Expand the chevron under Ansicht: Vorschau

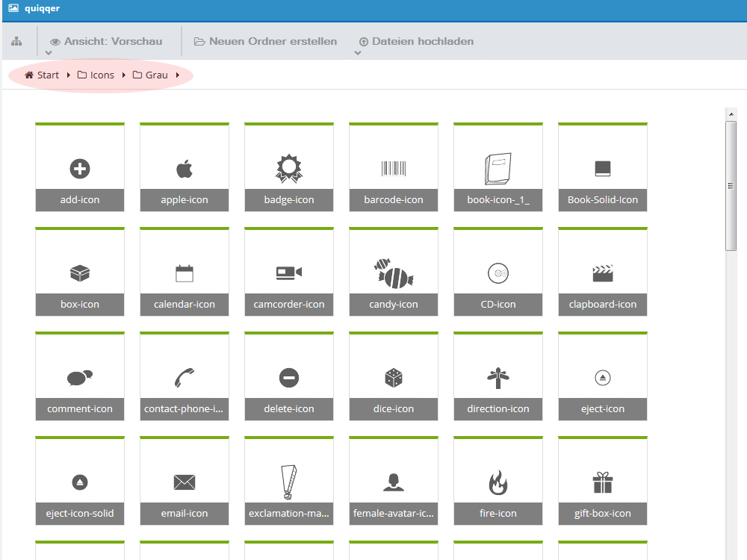pos(48,53)
